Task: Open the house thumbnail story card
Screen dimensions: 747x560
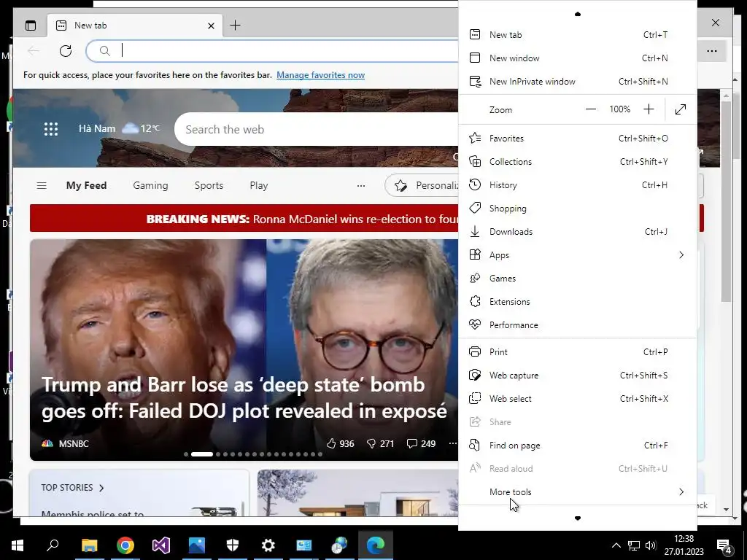Action: tap(357, 493)
